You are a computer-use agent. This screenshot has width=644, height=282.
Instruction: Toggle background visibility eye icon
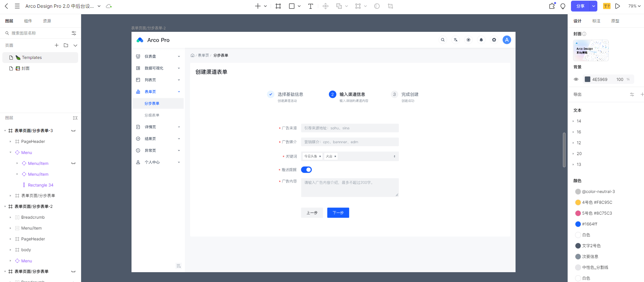(x=576, y=80)
